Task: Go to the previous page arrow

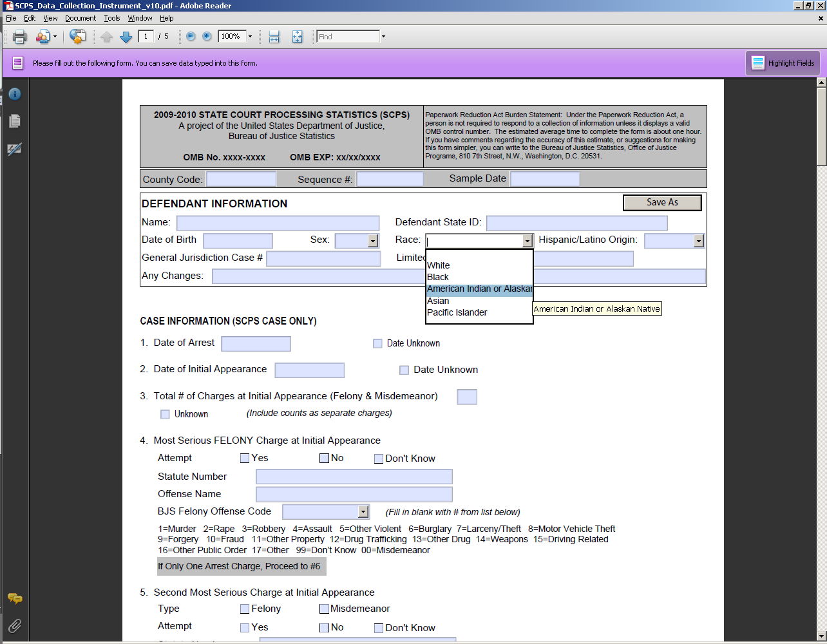Action: click(x=107, y=37)
